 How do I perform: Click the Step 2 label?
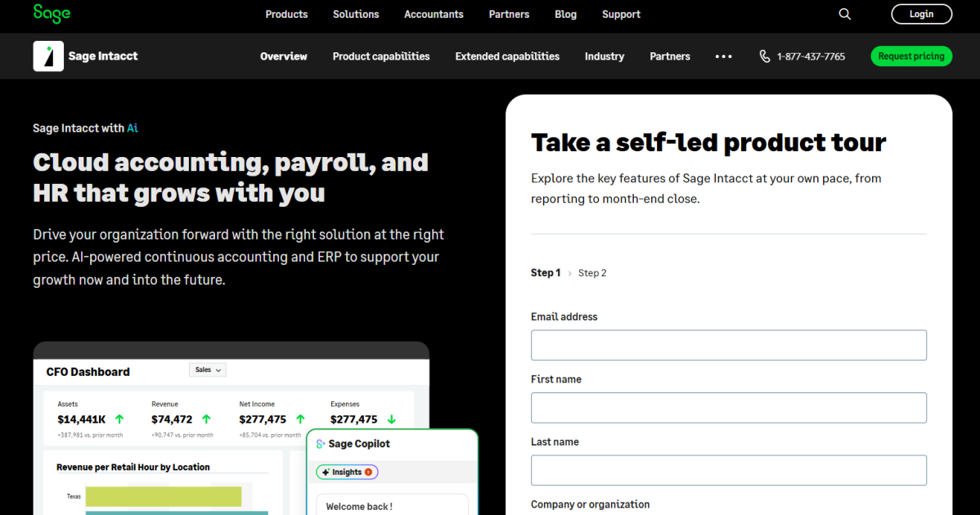click(x=592, y=273)
